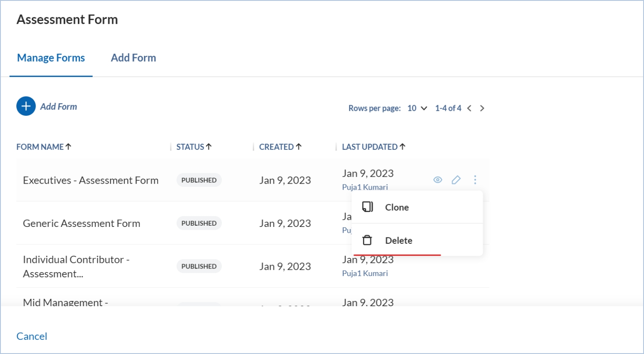This screenshot has width=644, height=354.
Task: Edit Executives form using pencil icon
Action: (x=456, y=180)
